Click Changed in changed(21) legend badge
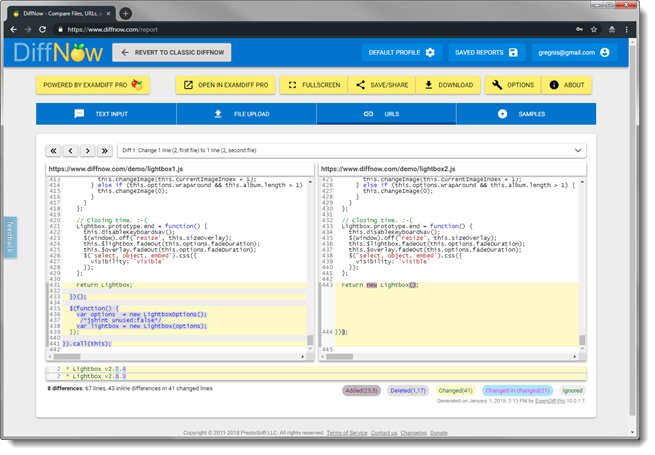This screenshot has width=655, height=455. (518, 391)
